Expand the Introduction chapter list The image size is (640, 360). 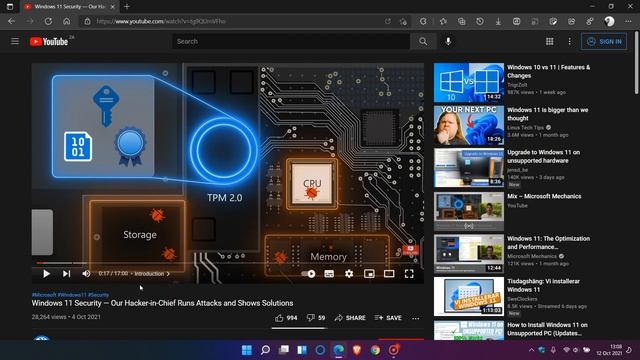(152, 273)
